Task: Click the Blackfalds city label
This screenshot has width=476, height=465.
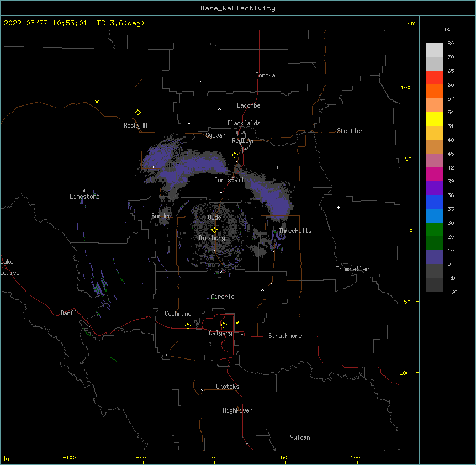Action: click(244, 123)
